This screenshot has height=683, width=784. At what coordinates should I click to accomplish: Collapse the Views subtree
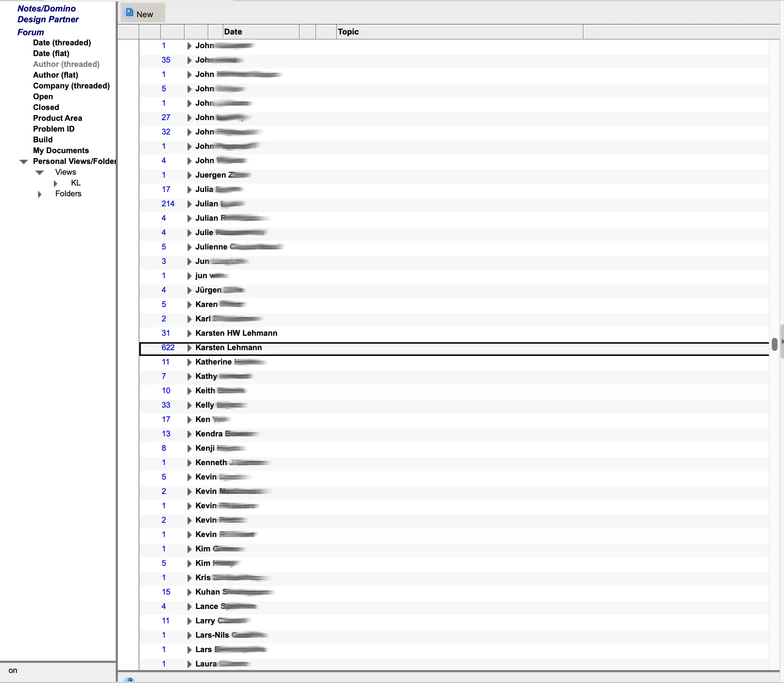coord(40,172)
